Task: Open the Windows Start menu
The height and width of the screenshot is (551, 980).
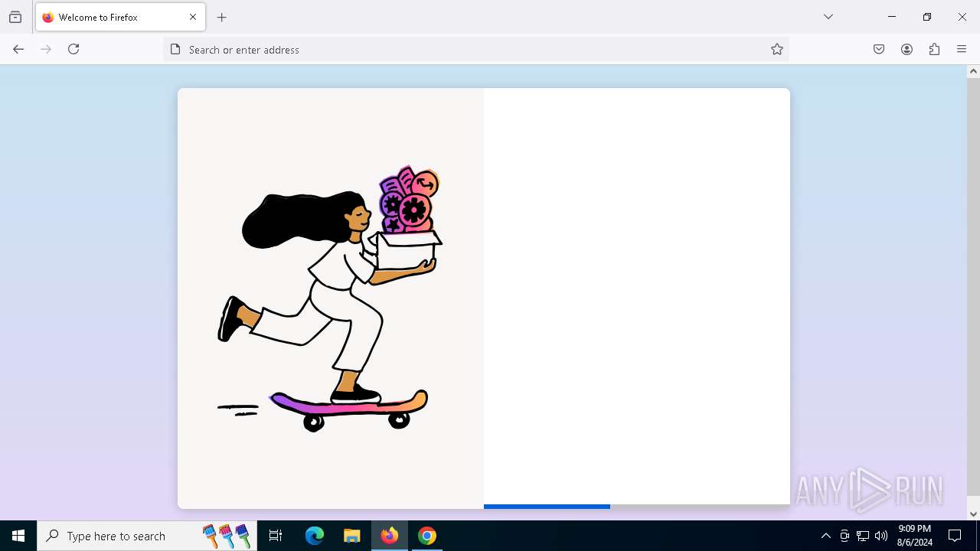Action: (18, 536)
